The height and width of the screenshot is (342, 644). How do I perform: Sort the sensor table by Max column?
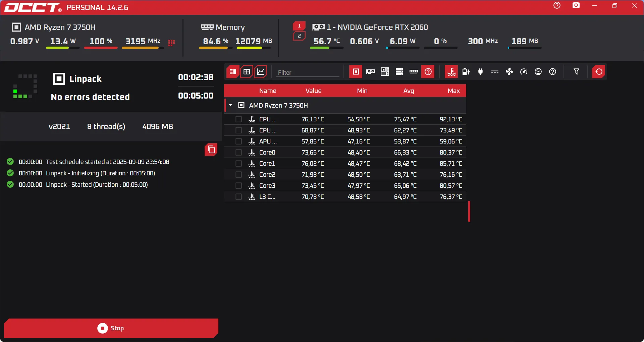coord(453,91)
